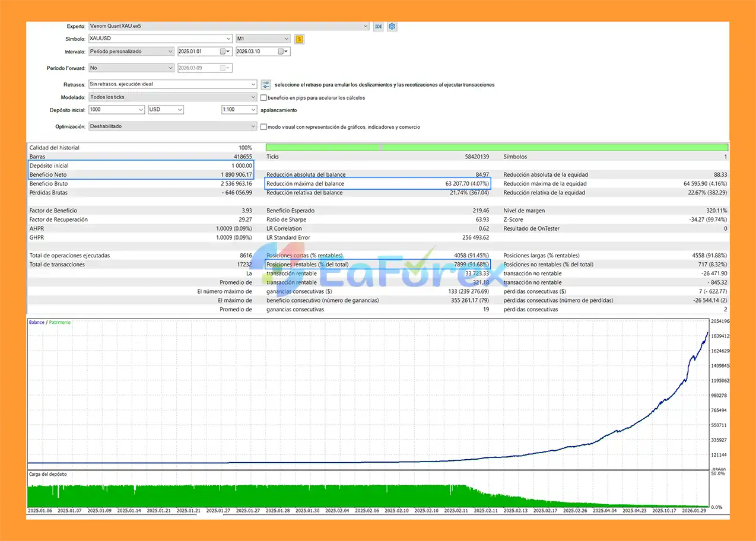Open expert settings gear icon
The image size is (756, 541).
click(x=392, y=26)
